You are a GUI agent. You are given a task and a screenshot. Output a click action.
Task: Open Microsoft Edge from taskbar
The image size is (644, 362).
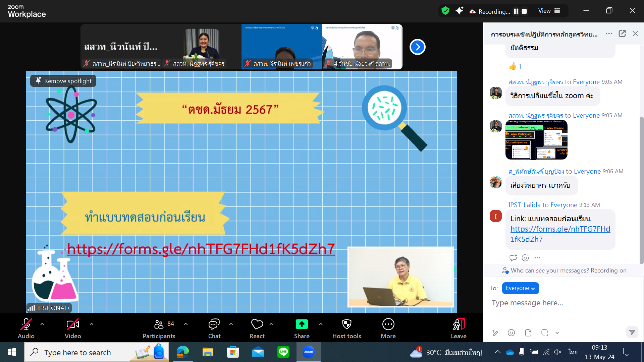point(183,352)
